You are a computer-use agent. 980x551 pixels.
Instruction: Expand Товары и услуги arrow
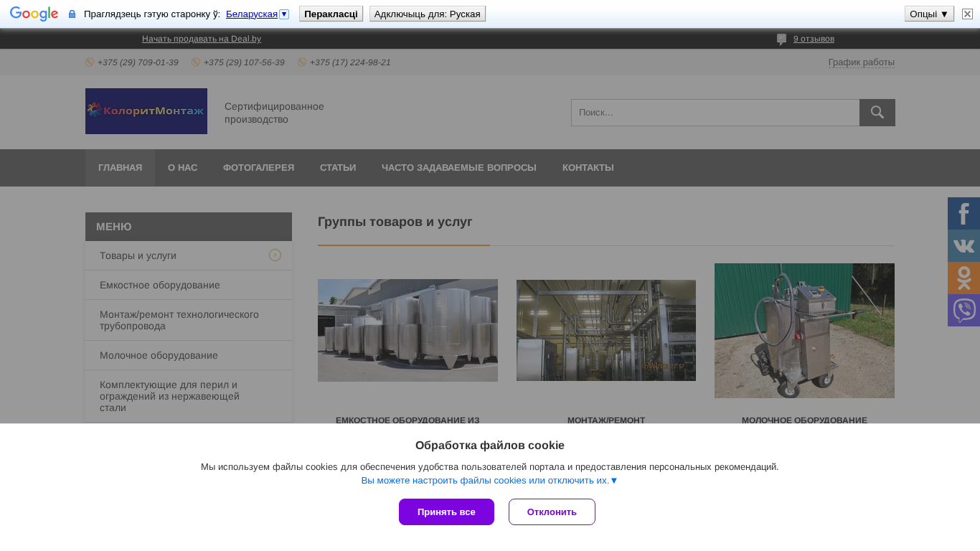click(x=275, y=255)
